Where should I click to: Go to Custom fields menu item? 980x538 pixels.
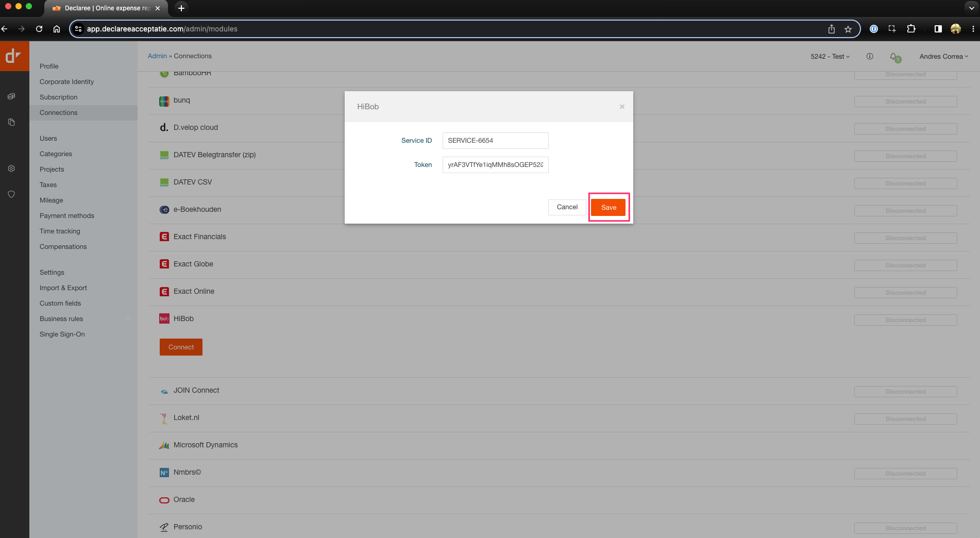coord(60,304)
